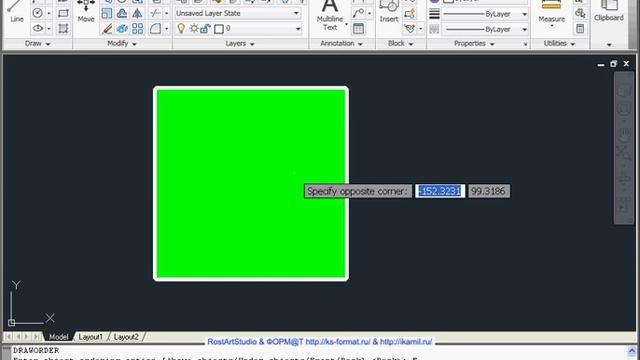Click the Insert block tool
Viewport: 640px width, 360px height.
click(389, 11)
